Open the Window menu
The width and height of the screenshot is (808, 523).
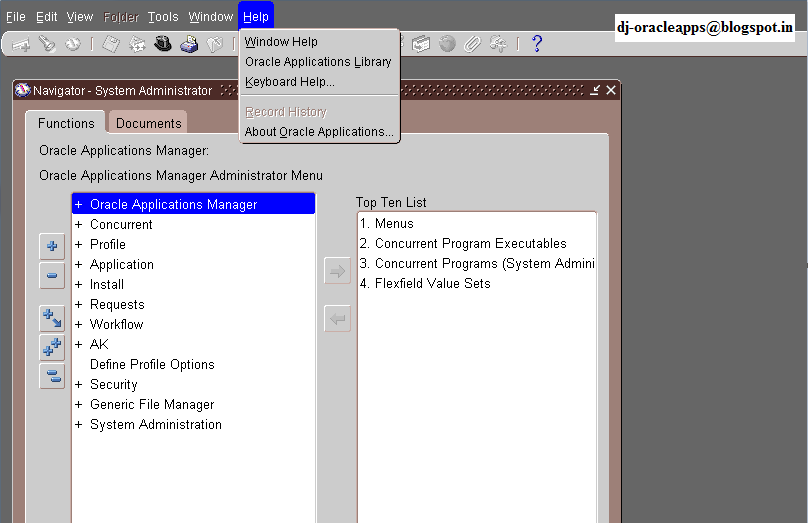click(210, 17)
